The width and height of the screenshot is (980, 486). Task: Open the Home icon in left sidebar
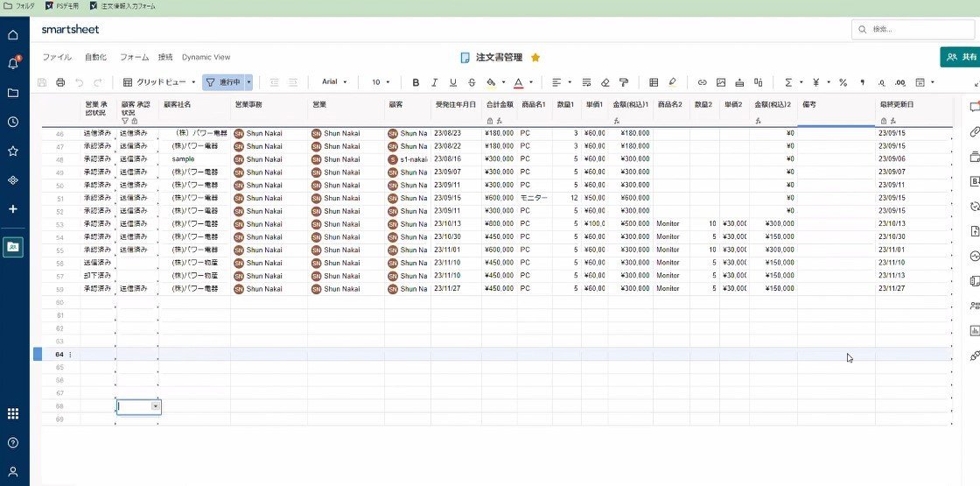(x=13, y=34)
